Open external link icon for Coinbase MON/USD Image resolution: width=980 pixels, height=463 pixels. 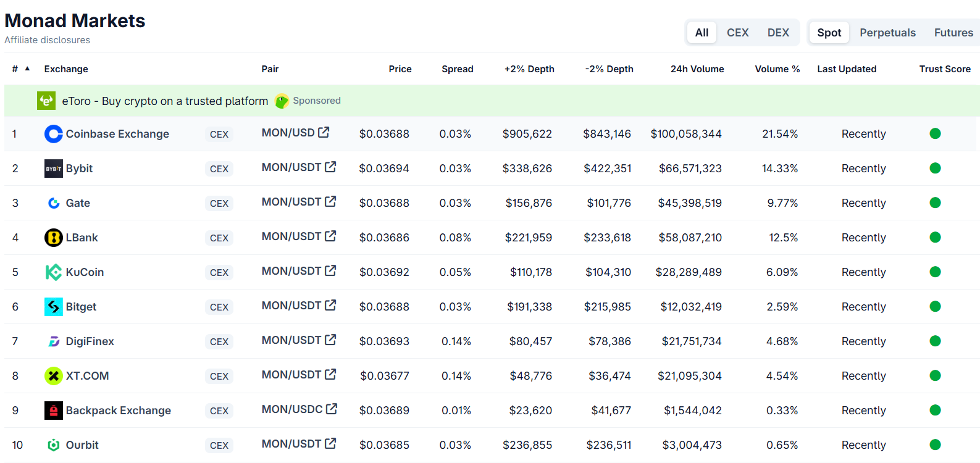pyautogui.click(x=324, y=132)
